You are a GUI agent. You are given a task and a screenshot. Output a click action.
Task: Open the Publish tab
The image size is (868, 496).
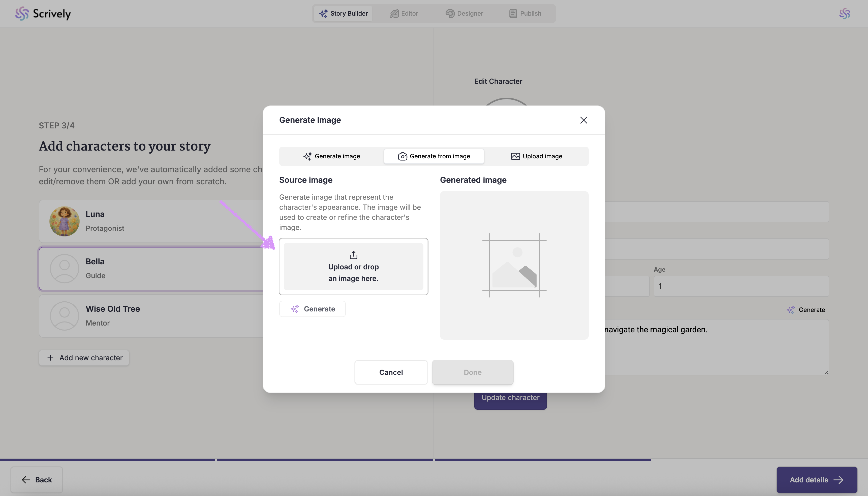(525, 14)
